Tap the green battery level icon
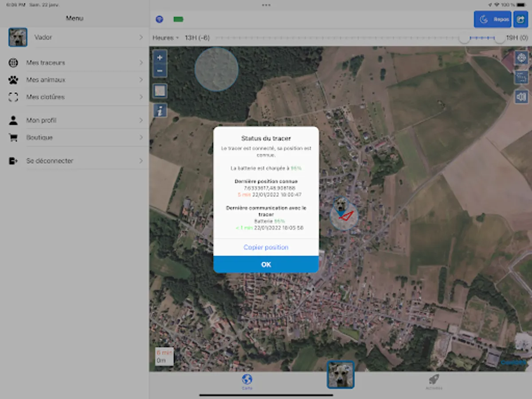The height and width of the screenshot is (399, 532). (x=178, y=20)
